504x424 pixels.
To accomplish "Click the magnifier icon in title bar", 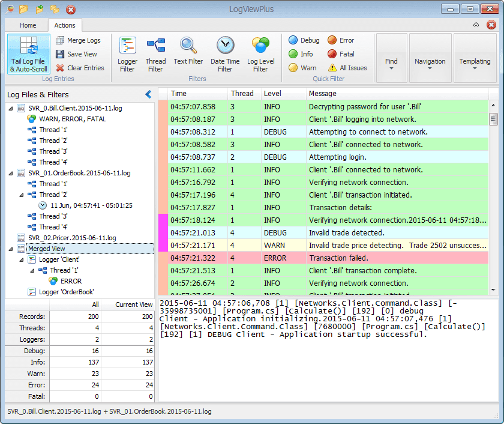I will [10, 9].
